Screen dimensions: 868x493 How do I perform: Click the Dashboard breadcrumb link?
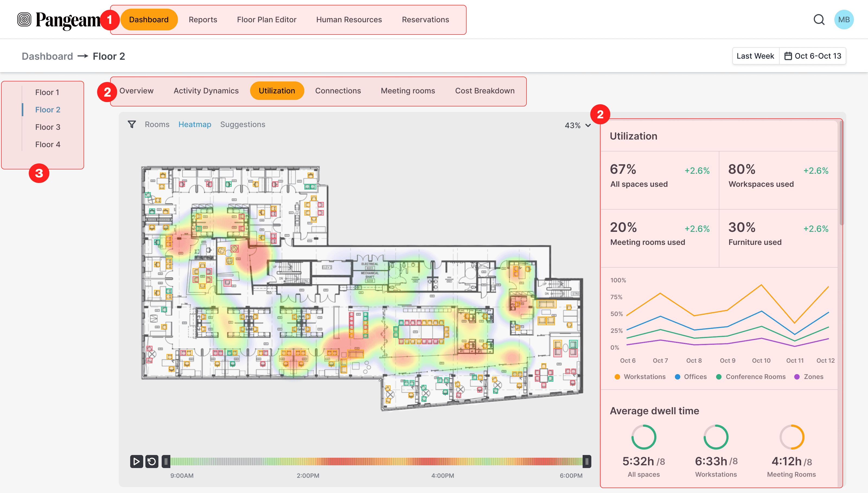tap(47, 56)
